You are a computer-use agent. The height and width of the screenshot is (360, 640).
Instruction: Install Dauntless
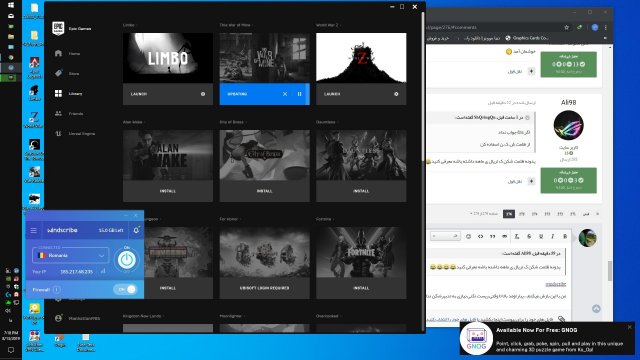pyautogui.click(x=361, y=191)
